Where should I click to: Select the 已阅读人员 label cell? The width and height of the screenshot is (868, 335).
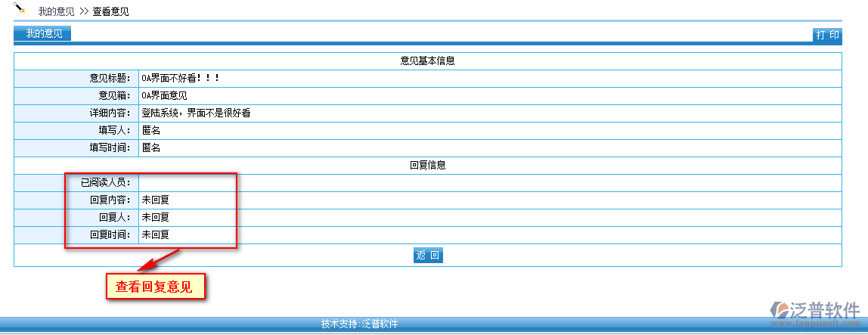coord(76,183)
